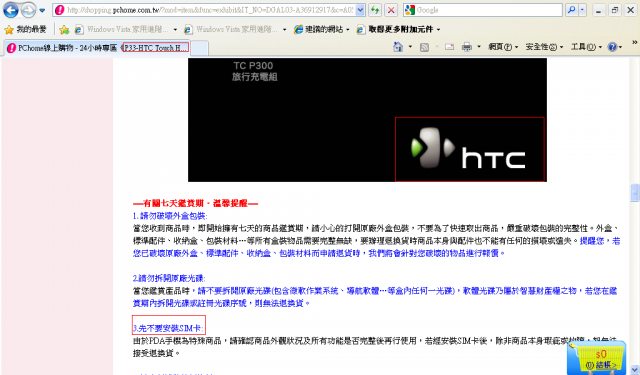Expand the arrow next to 建議的網站
The image size is (640, 375).
point(348,30)
